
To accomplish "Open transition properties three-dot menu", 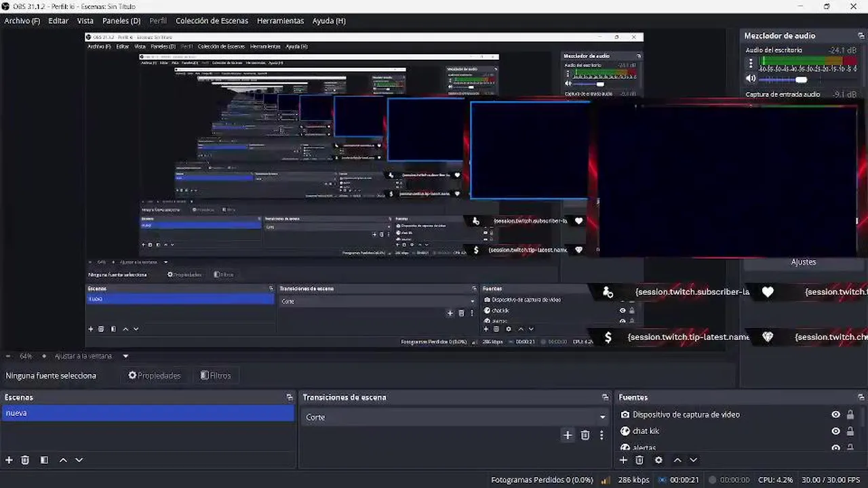I will (601, 435).
